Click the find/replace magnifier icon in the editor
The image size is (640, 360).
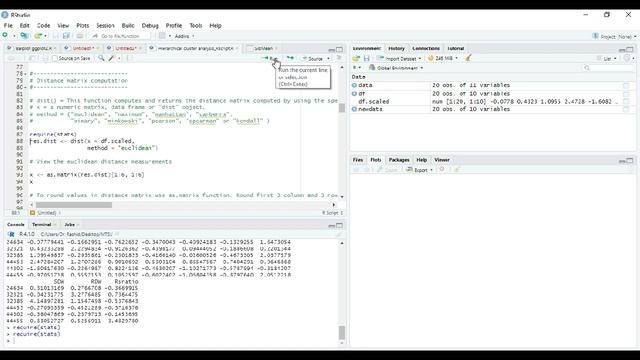(101, 58)
